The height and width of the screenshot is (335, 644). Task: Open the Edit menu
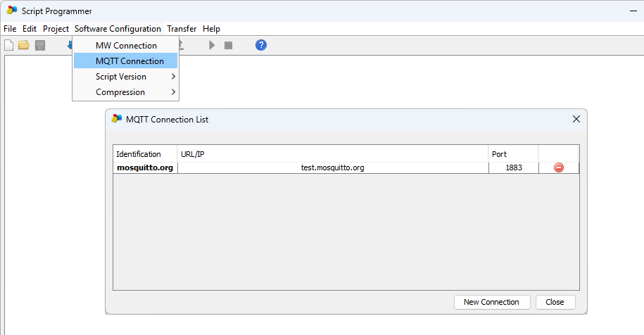(30, 29)
